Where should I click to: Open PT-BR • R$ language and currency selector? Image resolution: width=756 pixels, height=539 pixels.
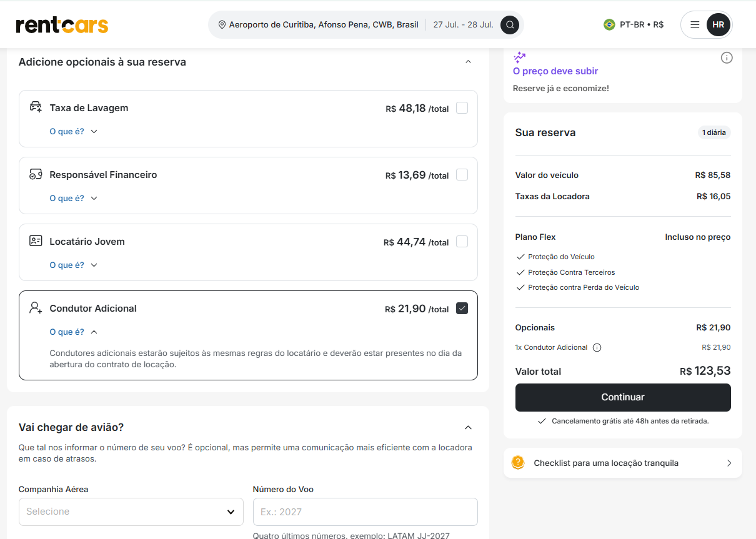634,25
